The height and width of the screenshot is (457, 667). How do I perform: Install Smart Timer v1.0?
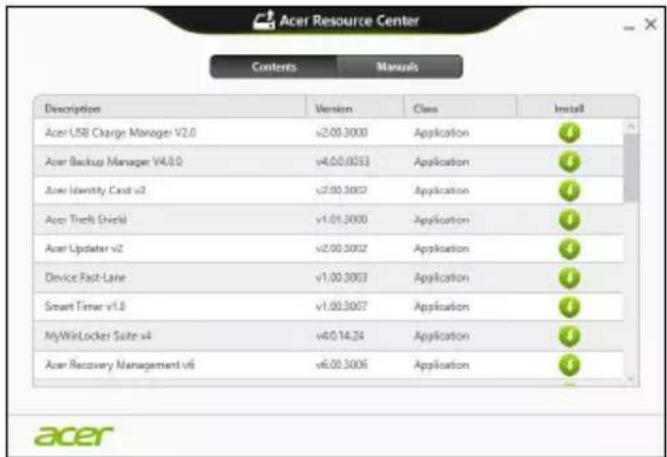(569, 307)
